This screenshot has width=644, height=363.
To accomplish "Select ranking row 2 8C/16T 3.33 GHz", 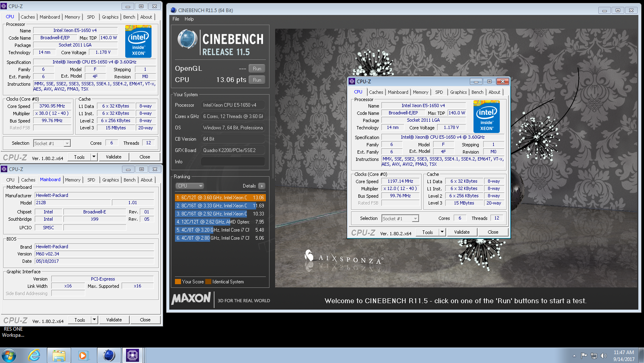I will (x=220, y=206).
